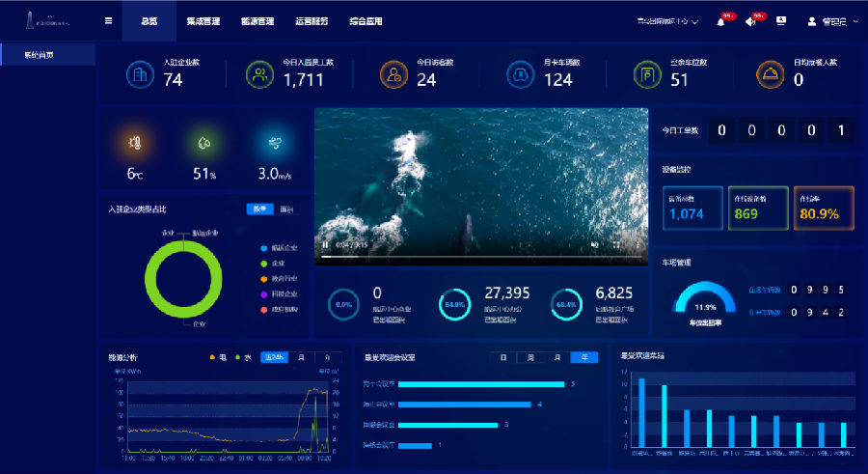This screenshot has width=868, height=474.
Task: Open the bell notifications icon
Action: 720,21
